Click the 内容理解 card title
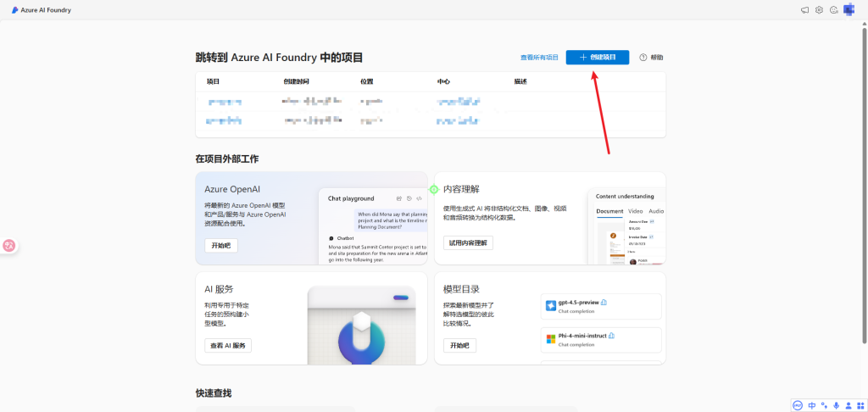This screenshot has height=412, width=868. [461, 189]
